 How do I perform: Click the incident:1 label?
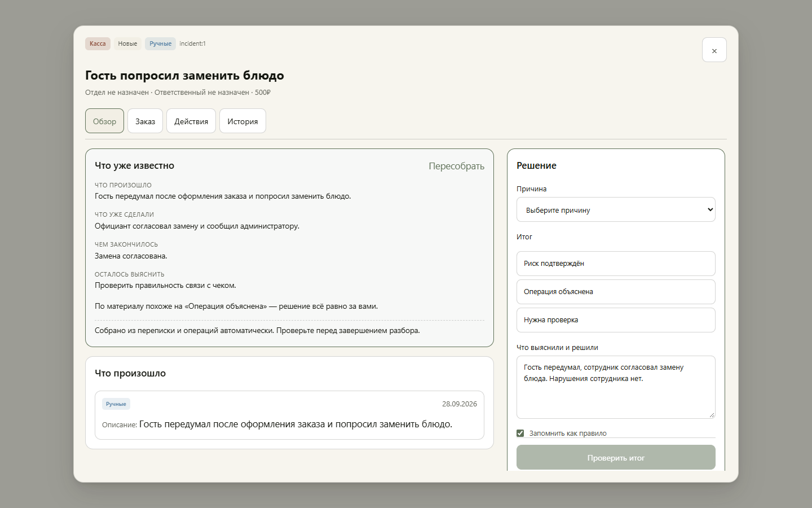tap(192, 43)
